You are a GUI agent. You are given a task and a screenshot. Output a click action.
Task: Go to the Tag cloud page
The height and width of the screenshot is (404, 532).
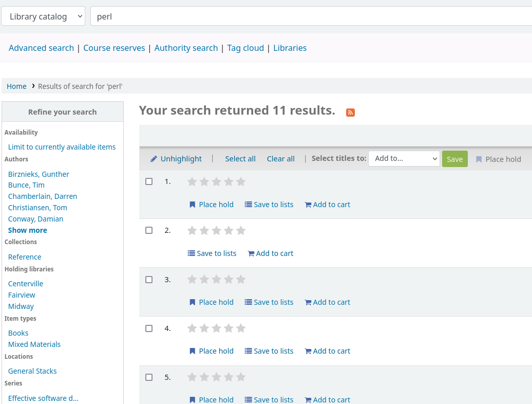(245, 48)
